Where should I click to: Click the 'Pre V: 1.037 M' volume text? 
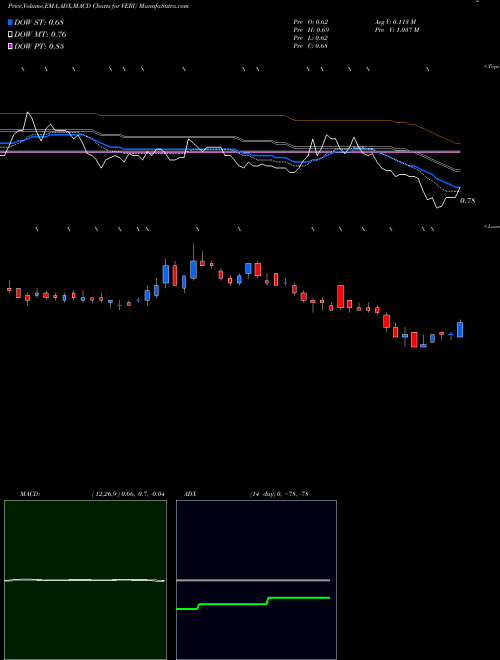pyautogui.click(x=396, y=30)
